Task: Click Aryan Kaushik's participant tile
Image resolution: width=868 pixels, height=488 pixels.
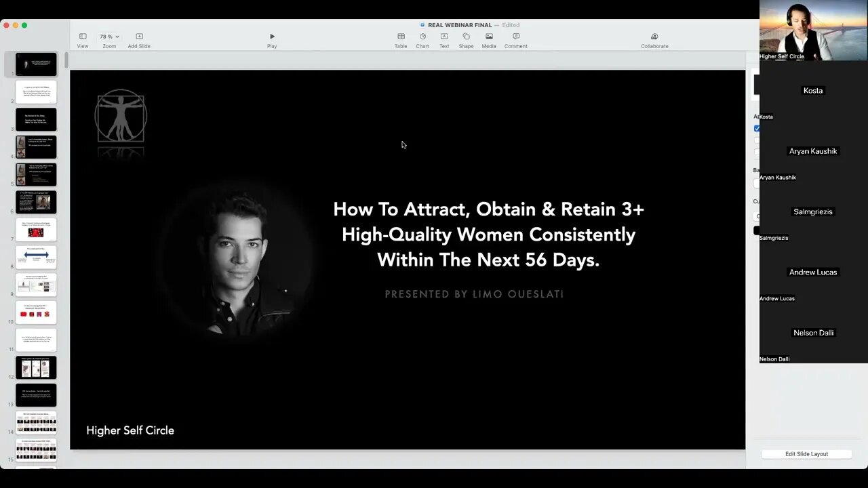Action: 814,151
